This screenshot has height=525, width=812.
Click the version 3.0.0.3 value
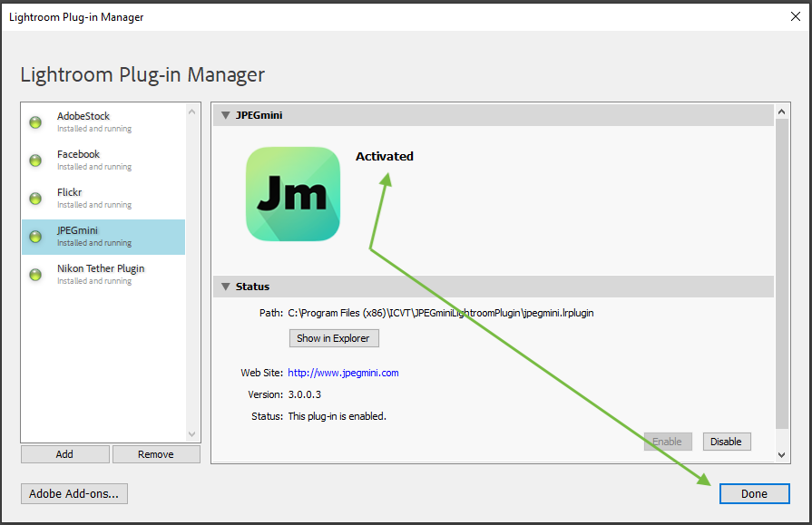pos(305,394)
